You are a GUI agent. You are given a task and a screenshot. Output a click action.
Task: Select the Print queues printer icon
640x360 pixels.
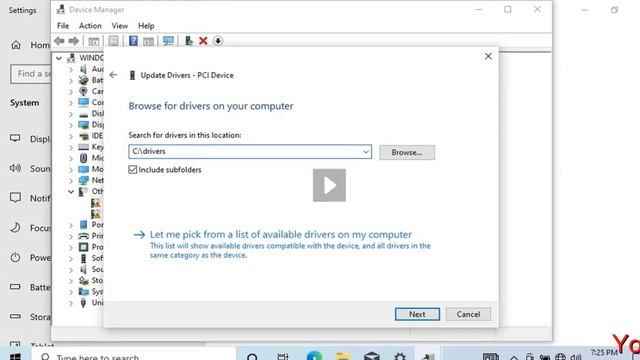pyautogui.click(x=83, y=236)
